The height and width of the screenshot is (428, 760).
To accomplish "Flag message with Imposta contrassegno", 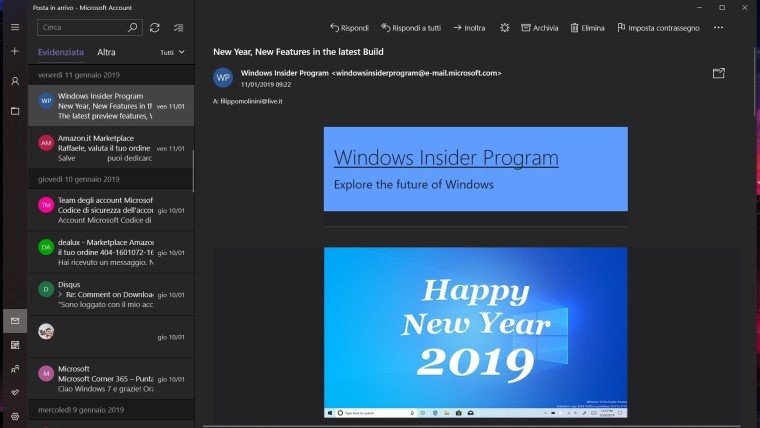I will point(658,28).
